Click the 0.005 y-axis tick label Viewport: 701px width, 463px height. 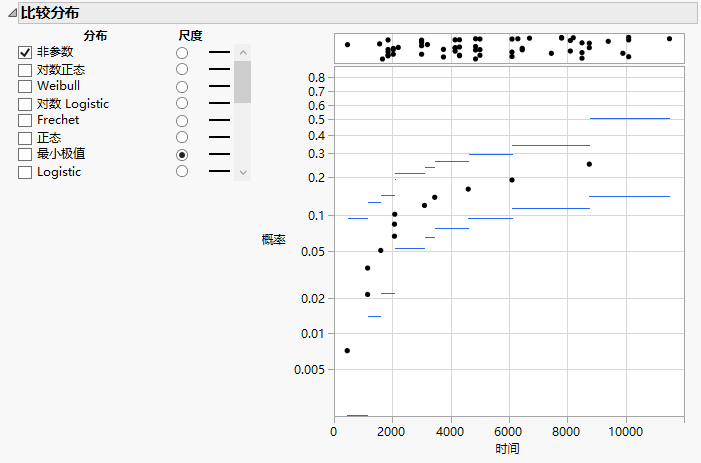click(x=309, y=370)
